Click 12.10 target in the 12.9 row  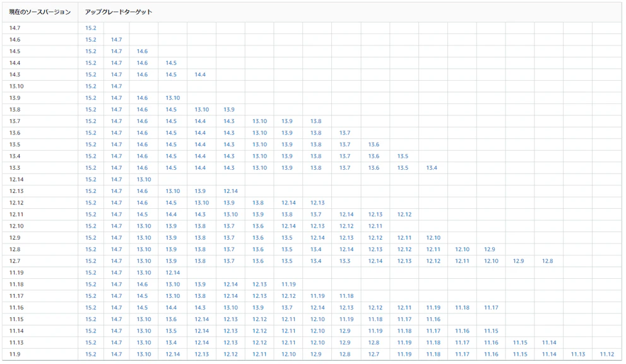click(433, 237)
